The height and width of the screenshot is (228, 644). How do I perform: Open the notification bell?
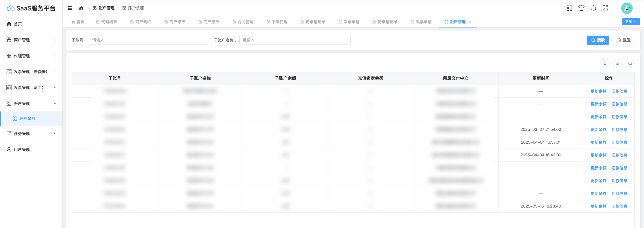coord(593,8)
